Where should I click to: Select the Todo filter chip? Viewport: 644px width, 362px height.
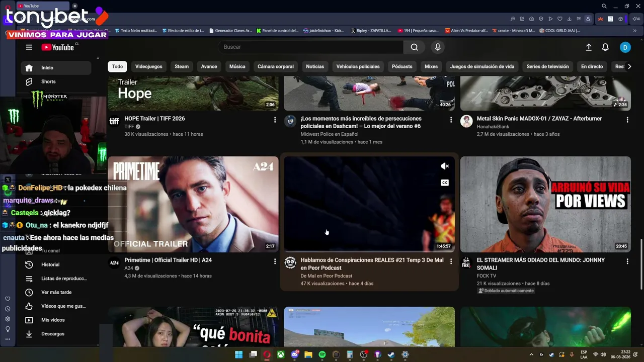coord(117,66)
